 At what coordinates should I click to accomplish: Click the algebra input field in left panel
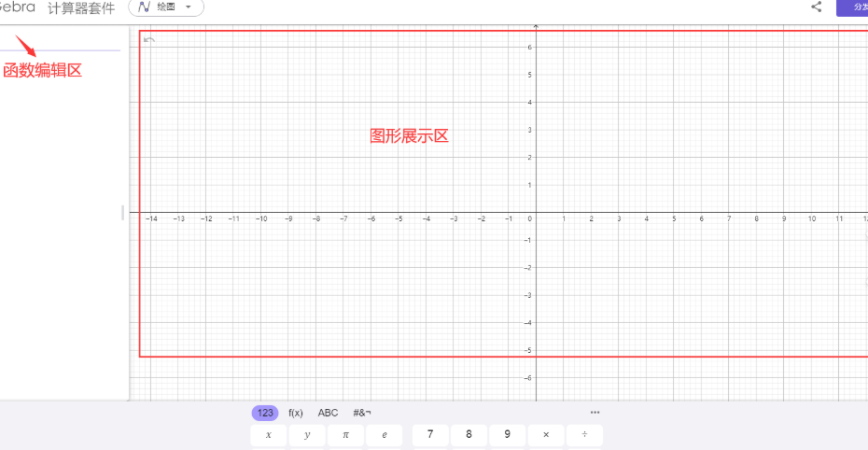pos(61,41)
